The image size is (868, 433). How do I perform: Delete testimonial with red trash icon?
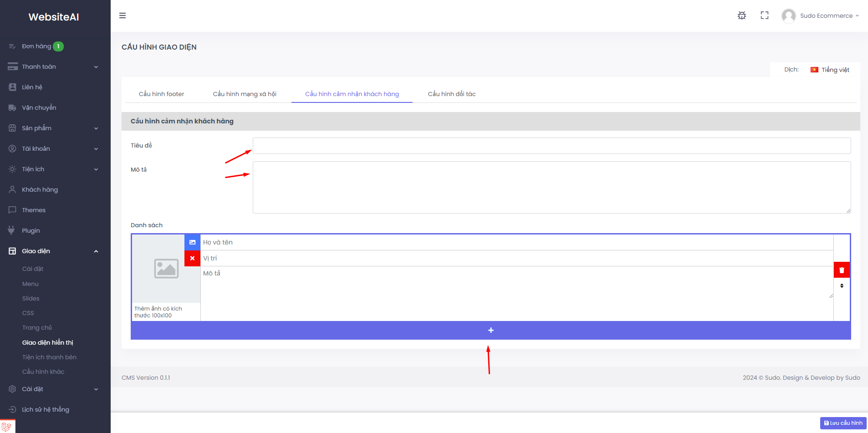pyautogui.click(x=842, y=270)
